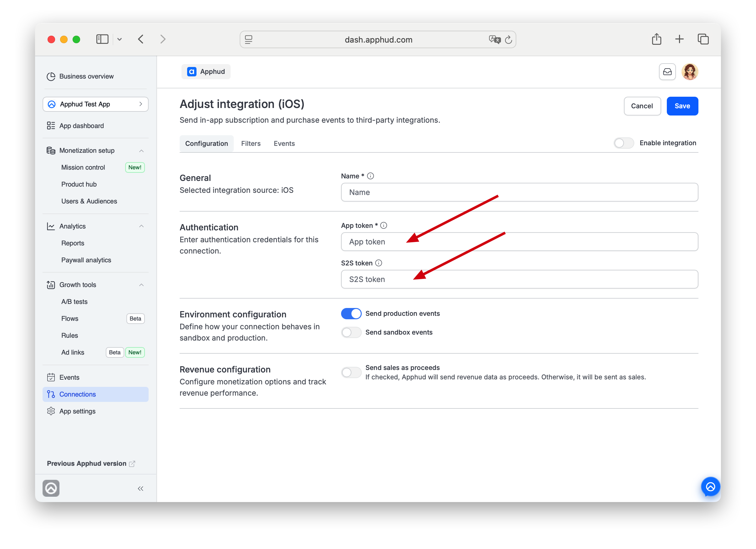Open Previous Apphud version link
The image size is (756, 549).
pos(91,464)
